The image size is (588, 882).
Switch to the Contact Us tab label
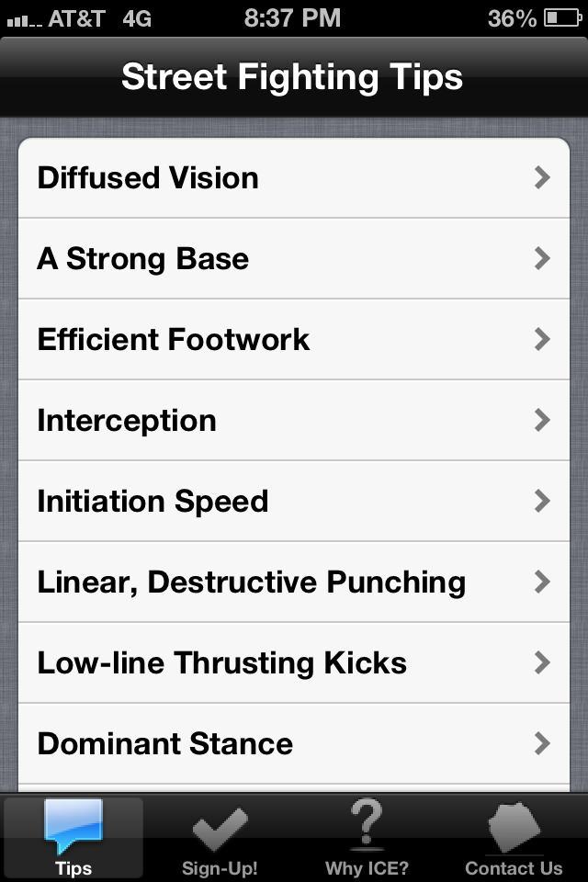click(x=514, y=868)
